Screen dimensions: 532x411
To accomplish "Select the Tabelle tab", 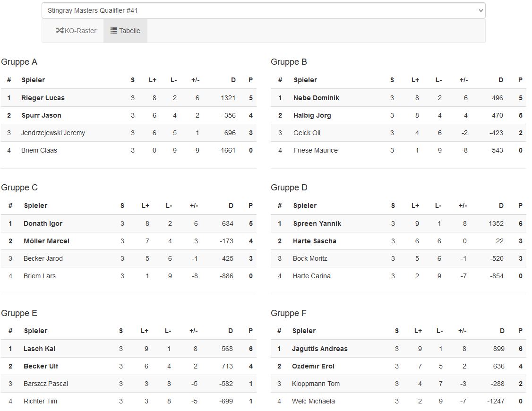I will point(125,31).
